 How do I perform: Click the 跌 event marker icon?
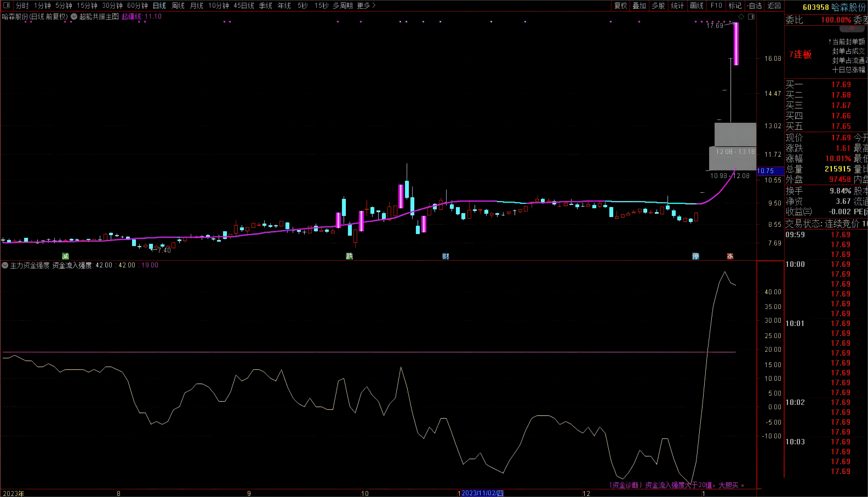tap(349, 256)
